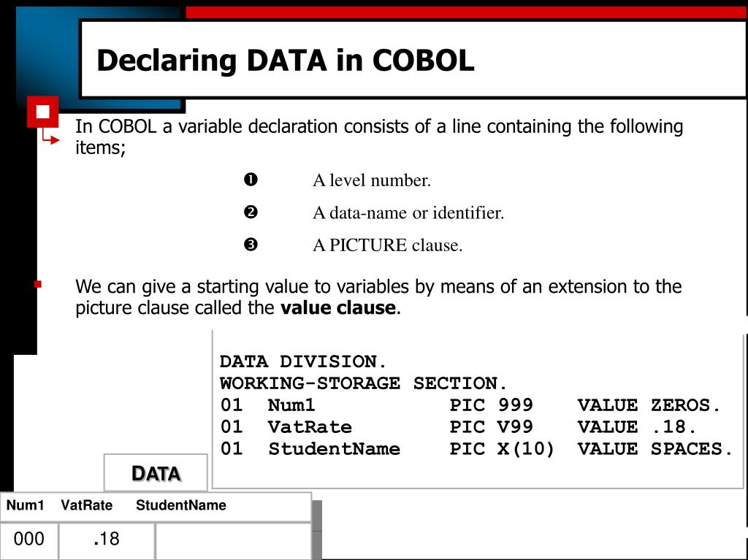Click the 'WORKING-STORAGE SECTION.' code line

[x=363, y=383]
